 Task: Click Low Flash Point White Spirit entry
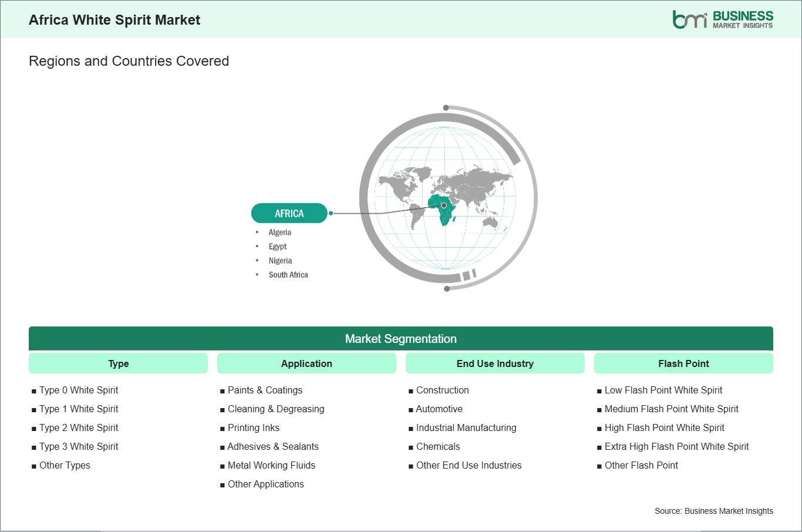click(663, 390)
